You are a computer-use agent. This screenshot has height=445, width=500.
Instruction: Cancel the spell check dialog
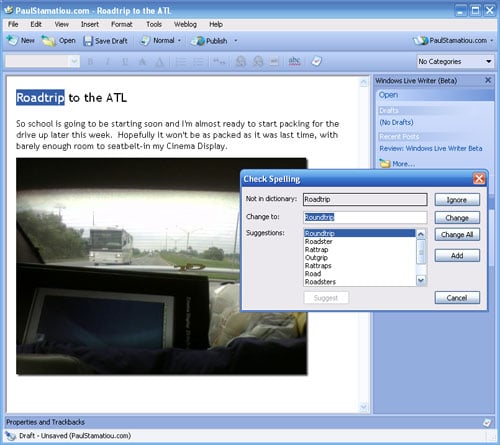tap(457, 298)
